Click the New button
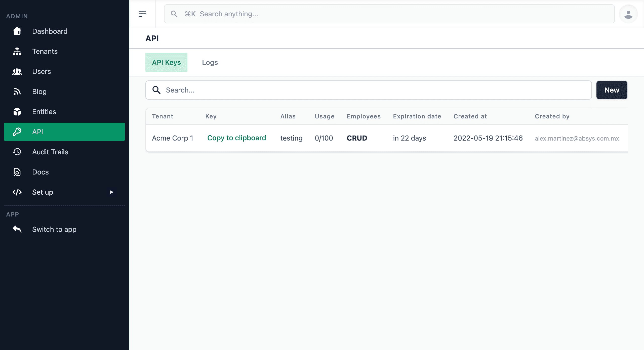Image resolution: width=644 pixels, height=350 pixels. point(612,90)
